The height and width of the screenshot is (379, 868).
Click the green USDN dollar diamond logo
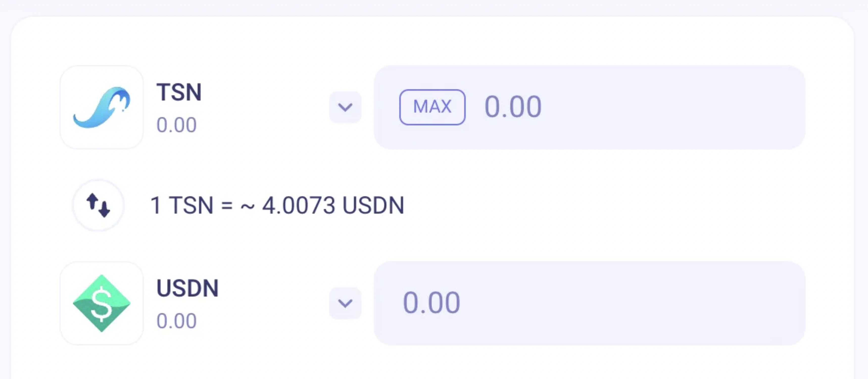tap(101, 303)
